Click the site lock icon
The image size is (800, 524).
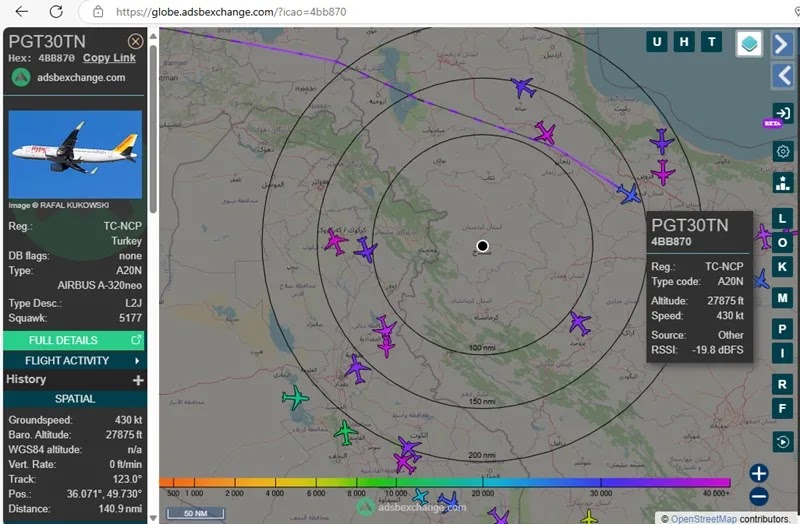98,12
